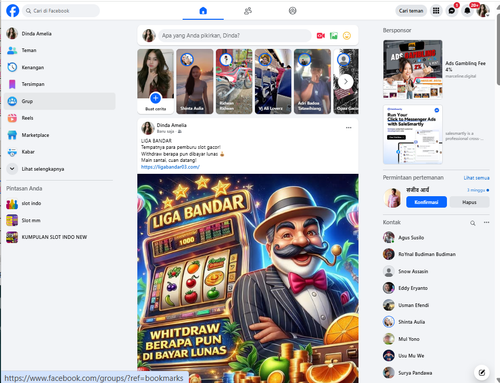Open the notifications bell
Screen dimensions: 500x383
point(467,11)
